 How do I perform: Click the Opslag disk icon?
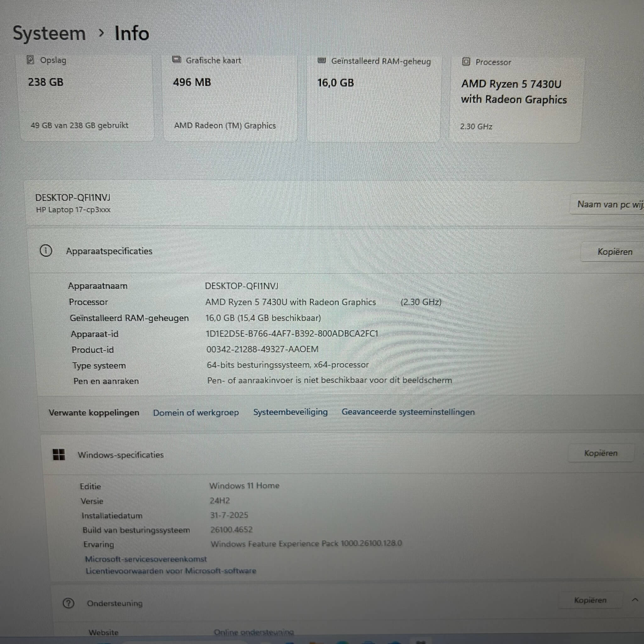[x=30, y=60]
